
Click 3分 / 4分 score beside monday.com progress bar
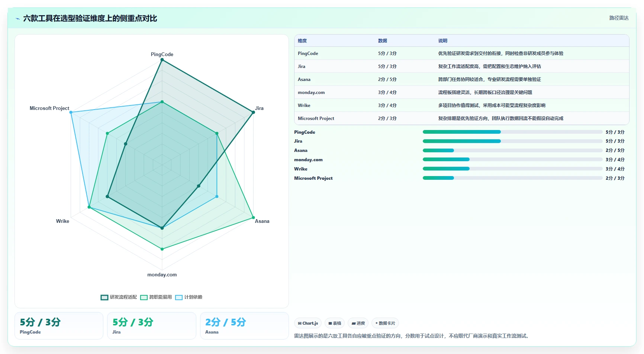click(x=615, y=160)
